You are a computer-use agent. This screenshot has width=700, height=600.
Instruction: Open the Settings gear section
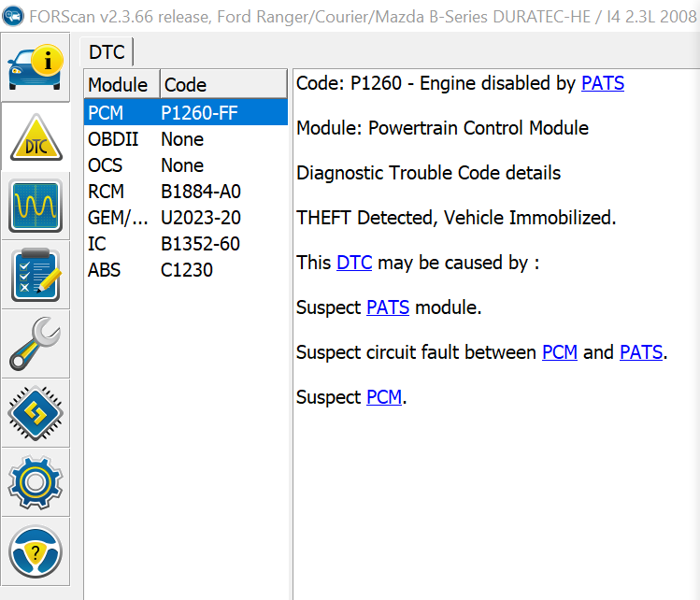36,482
